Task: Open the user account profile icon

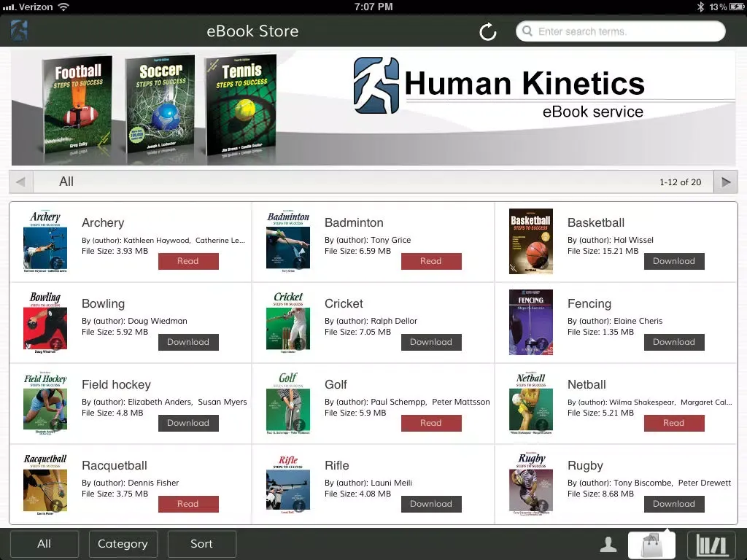Action: (x=608, y=544)
